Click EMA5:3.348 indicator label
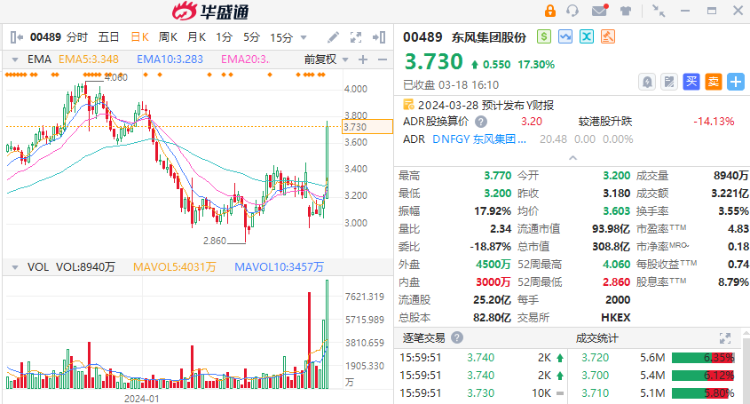The height and width of the screenshot is (404, 750). click(x=88, y=59)
